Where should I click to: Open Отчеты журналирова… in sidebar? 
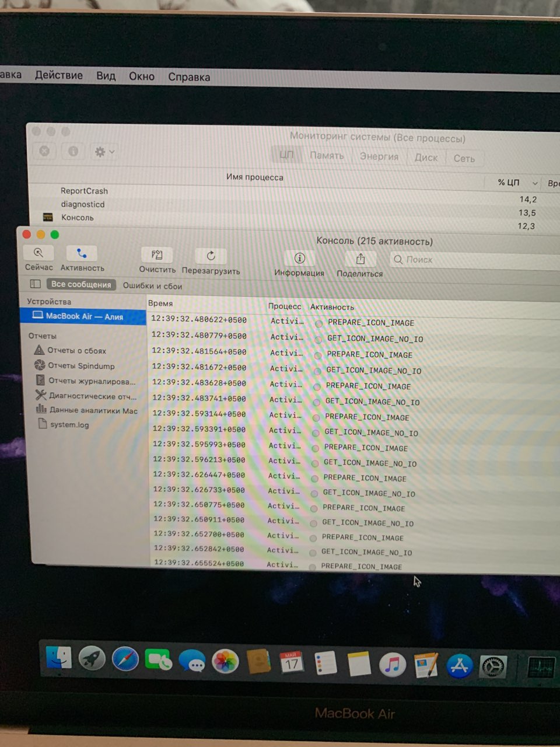[x=85, y=381]
